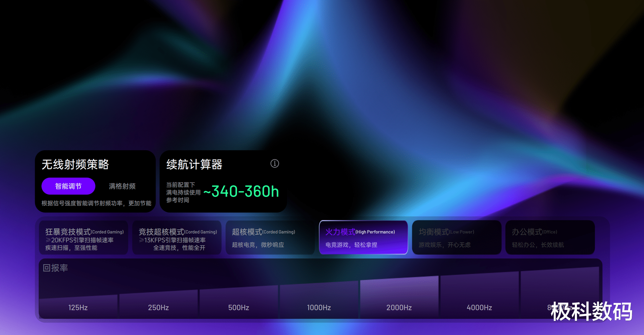This screenshot has height=335, width=644.
Task: Set polling rate to 125Hz
Action: (78, 307)
